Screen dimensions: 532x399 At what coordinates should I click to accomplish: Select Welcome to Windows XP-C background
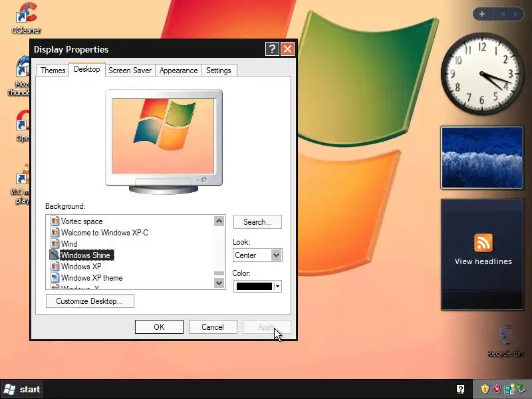(x=104, y=232)
